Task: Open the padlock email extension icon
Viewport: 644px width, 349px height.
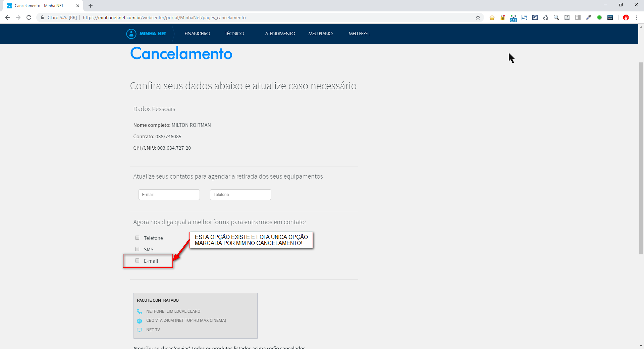Action: coord(503,17)
